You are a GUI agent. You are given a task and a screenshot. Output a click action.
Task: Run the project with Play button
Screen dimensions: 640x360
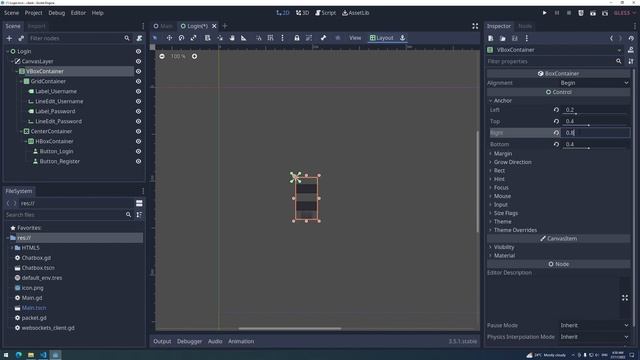pyautogui.click(x=544, y=13)
